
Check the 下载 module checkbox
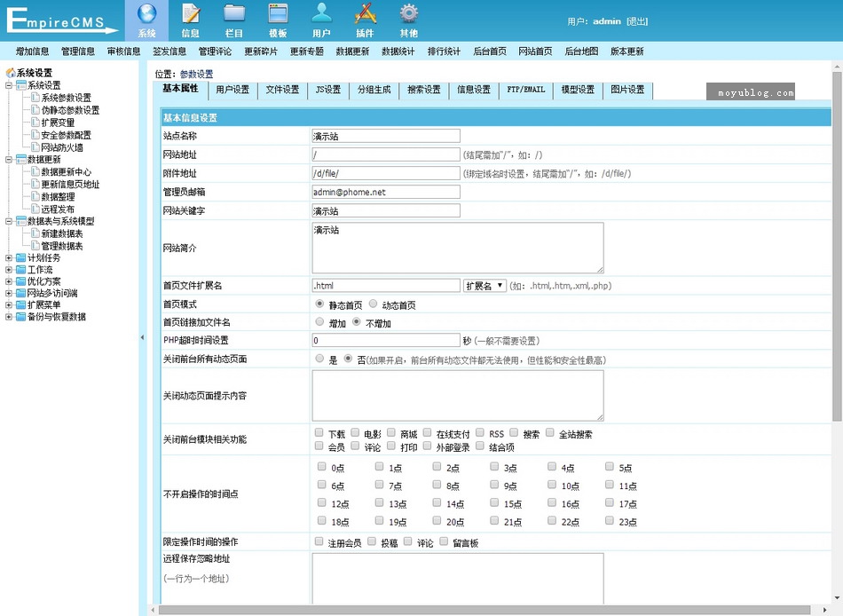pyautogui.click(x=319, y=432)
